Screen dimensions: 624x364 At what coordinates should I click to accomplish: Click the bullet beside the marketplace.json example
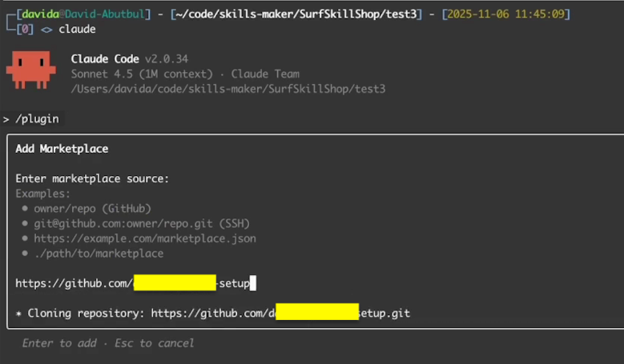pos(25,238)
